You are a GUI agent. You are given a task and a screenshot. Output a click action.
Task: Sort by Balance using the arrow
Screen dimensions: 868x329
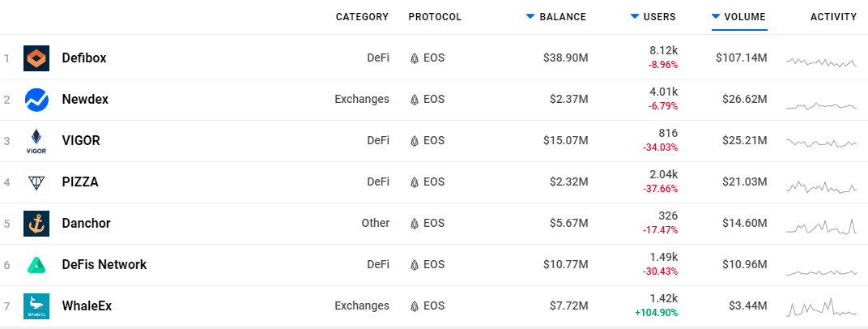point(530,17)
